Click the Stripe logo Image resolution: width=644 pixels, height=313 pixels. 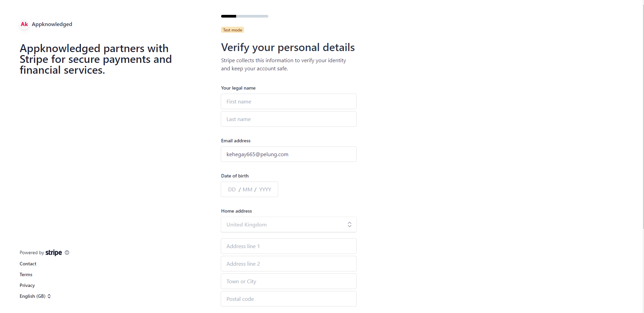pos(54,252)
